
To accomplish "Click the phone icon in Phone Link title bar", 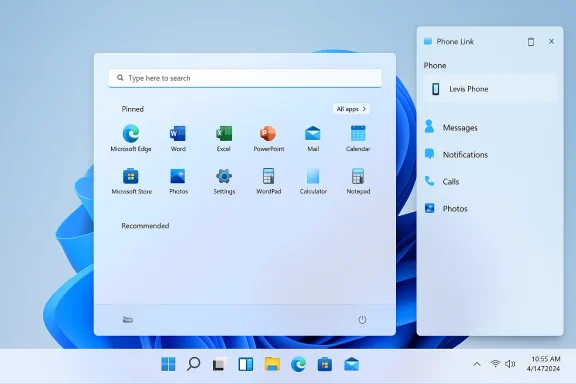I will tap(531, 42).
